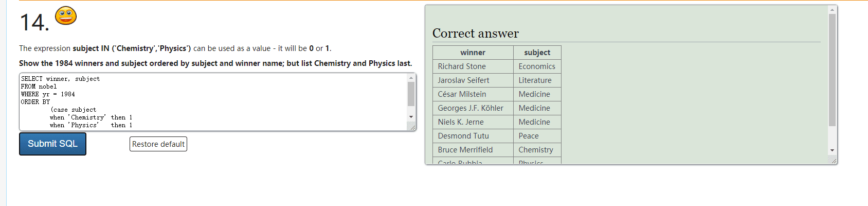Click the subject column header
This screenshot has width=868, height=206.
537,53
